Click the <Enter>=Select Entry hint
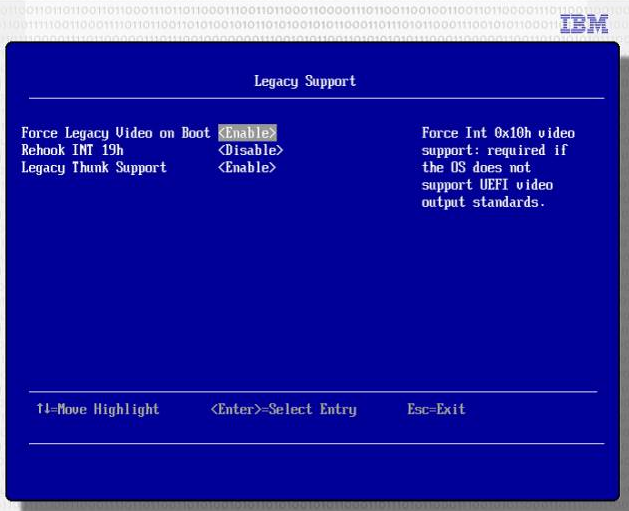 pyautogui.click(x=283, y=409)
